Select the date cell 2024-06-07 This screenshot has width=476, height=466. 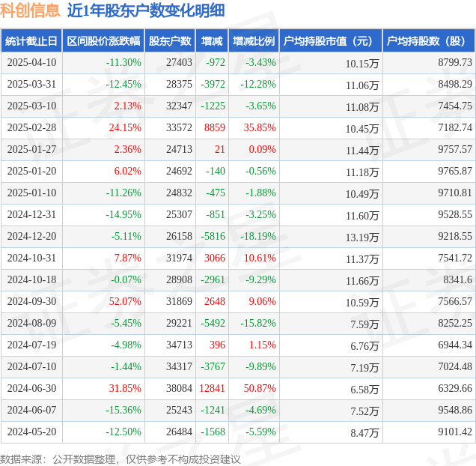click(32, 411)
